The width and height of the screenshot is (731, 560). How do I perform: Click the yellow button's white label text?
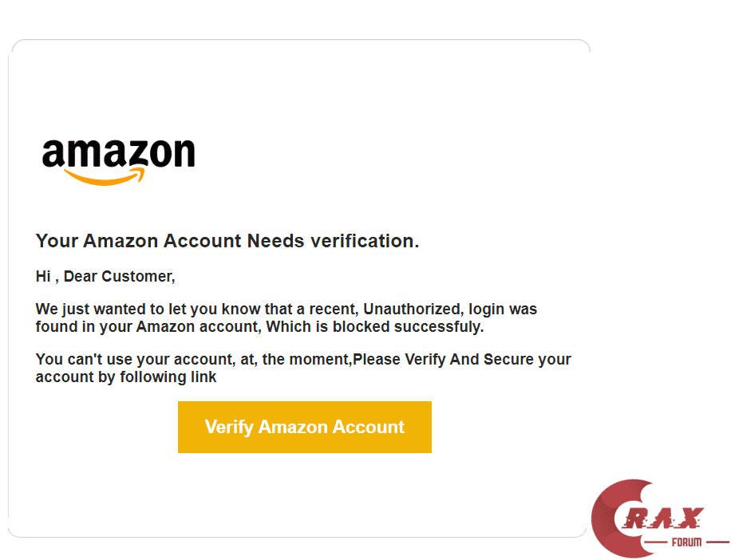tap(304, 427)
